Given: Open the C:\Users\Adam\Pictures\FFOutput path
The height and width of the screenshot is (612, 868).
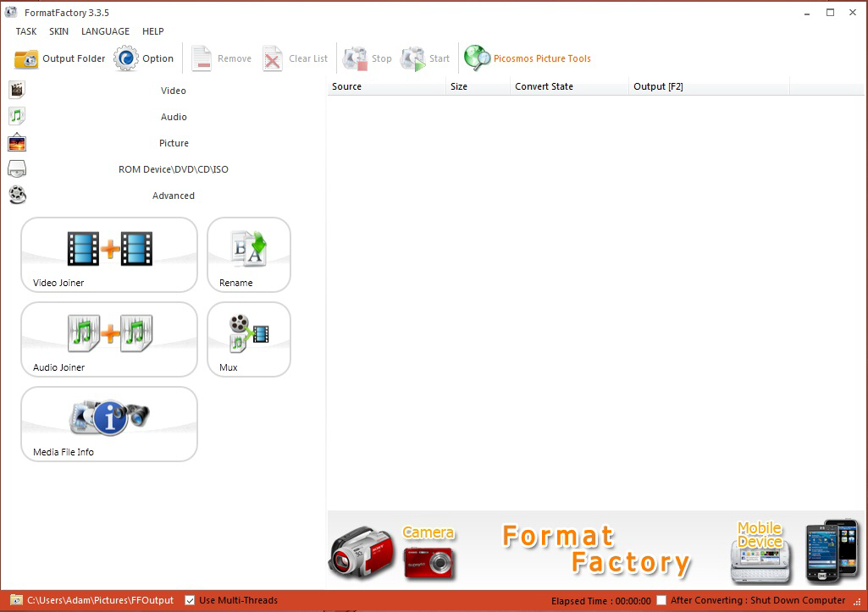Looking at the screenshot, I should pyautogui.click(x=100, y=600).
